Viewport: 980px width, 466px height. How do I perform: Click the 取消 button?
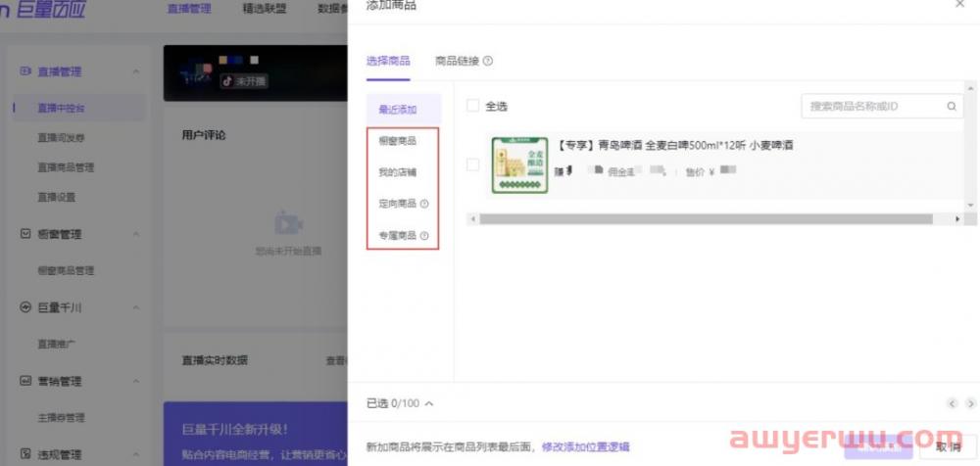pyautogui.click(x=948, y=446)
